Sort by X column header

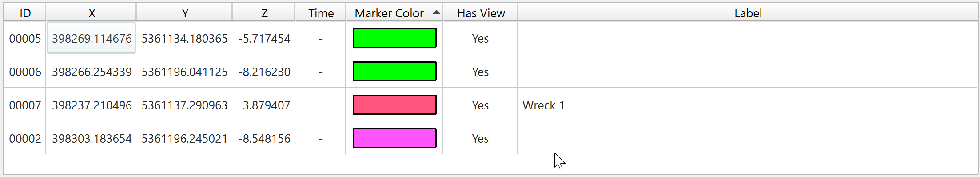click(x=91, y=13)
